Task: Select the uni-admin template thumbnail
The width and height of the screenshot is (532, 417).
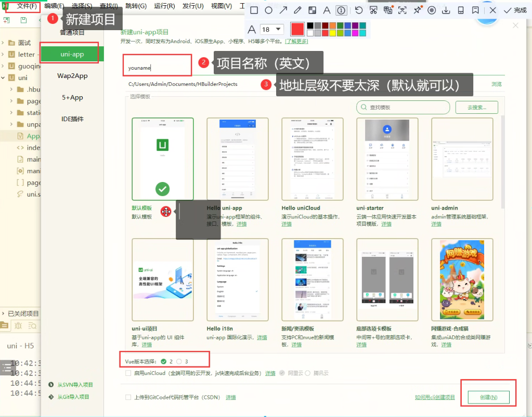Action: pos(462,159)
